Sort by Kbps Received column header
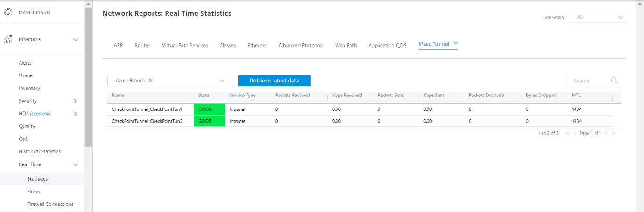This screenshot has height=212, width=644. 347,95
